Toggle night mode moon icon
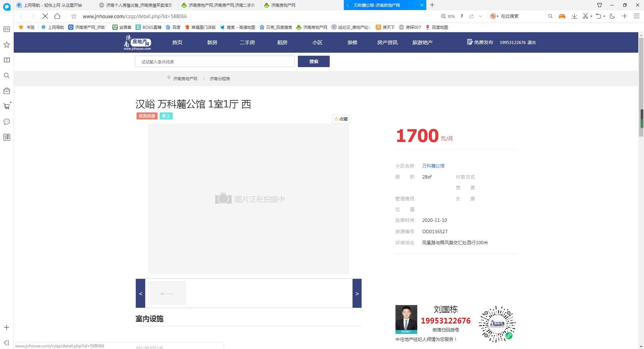Screen dimensions: 644x349 coord(612,16)
